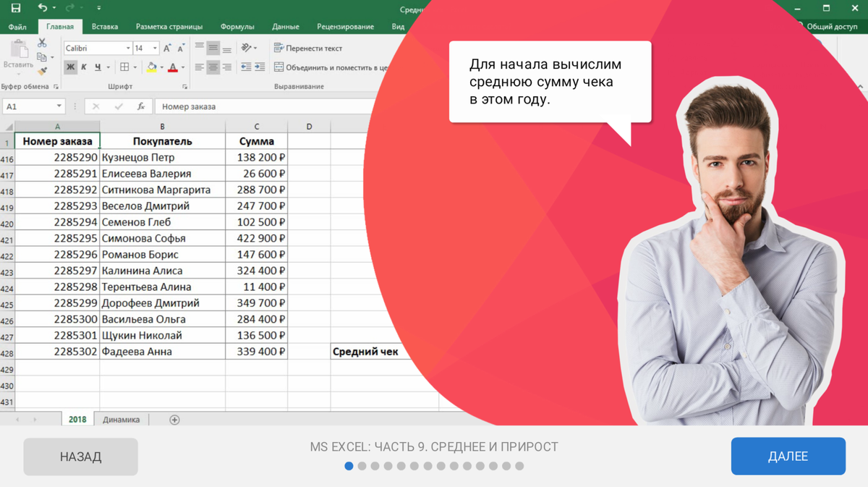Click the decrease indent icon

246,67
